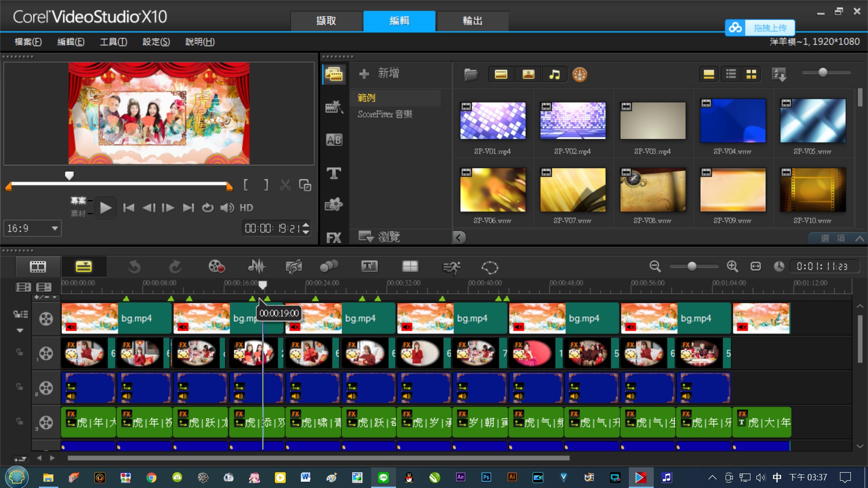Screen dimensions: 868x488
Task: Click the zoom in magnifier on timeline
Action: [732, 267]
